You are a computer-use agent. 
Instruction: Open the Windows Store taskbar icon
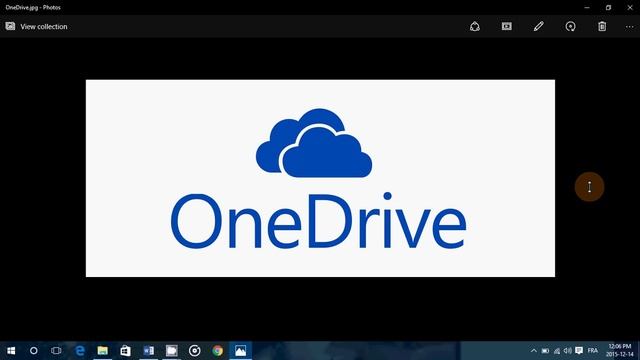[x=125, y=351]
